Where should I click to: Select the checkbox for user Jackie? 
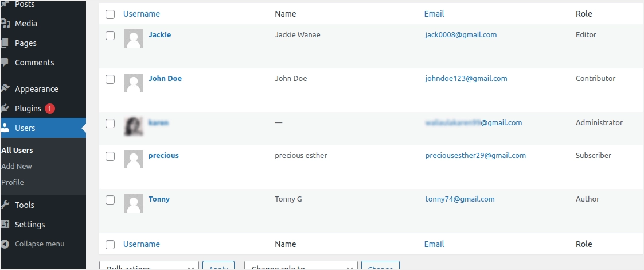pos(110,36)
